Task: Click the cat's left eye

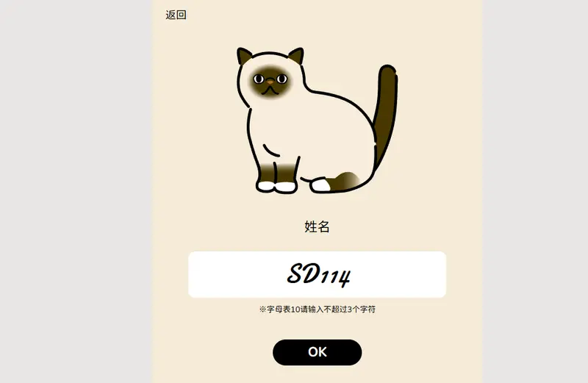Action: point(259,79)
